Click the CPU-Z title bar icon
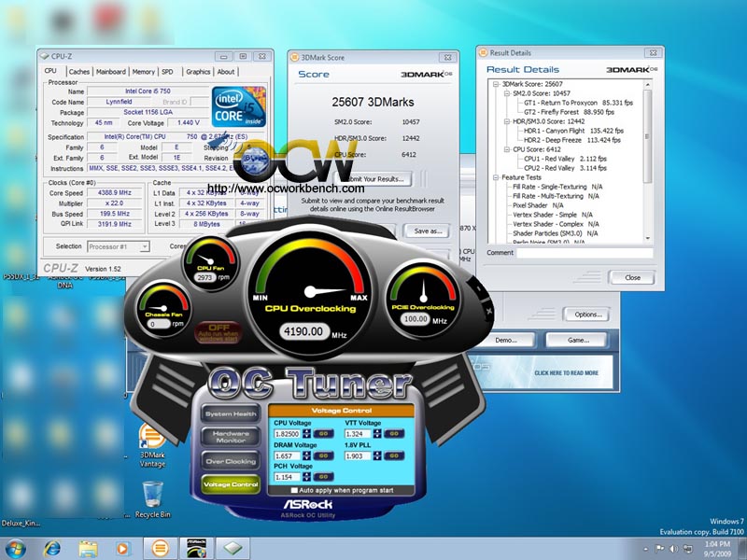The width and height of the screenshot is (747, 560). pyautogui.click(x=44, y=56)
